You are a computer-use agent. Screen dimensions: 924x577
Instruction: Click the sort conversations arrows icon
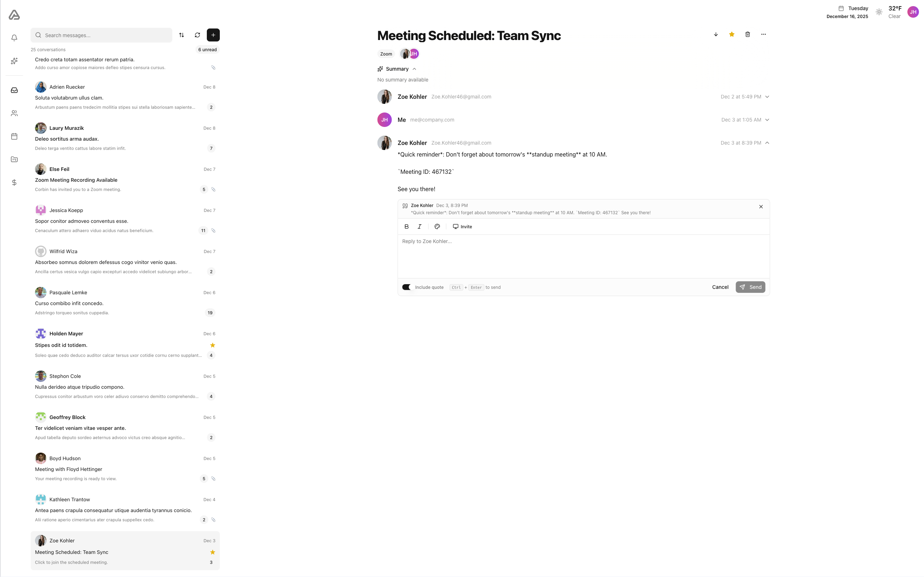point(182,35)
